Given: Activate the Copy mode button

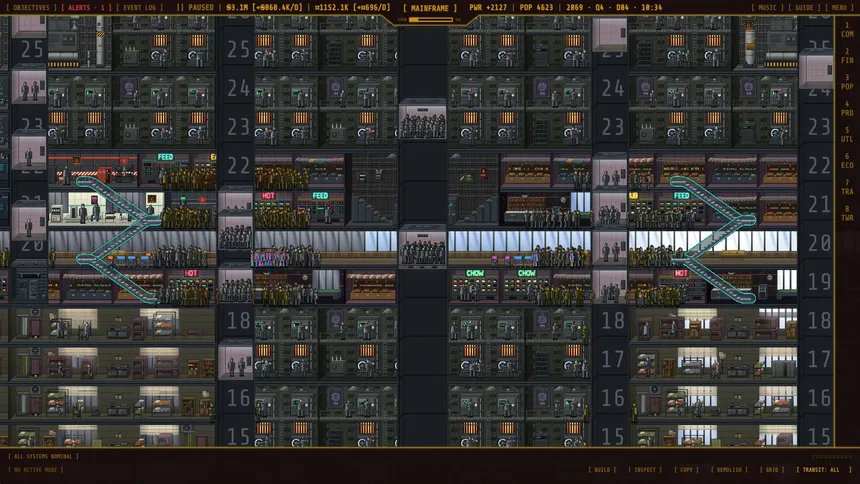Looking at the screenshot, I should coord(686,470).
